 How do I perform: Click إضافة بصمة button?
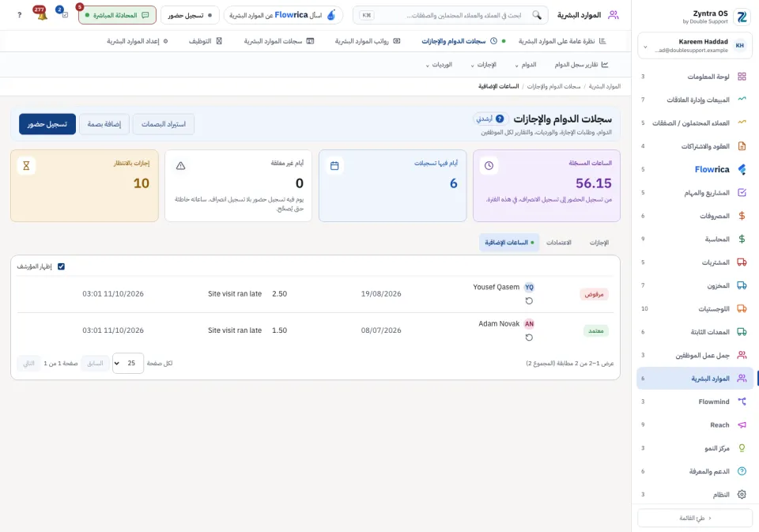(x=104, y=124)
